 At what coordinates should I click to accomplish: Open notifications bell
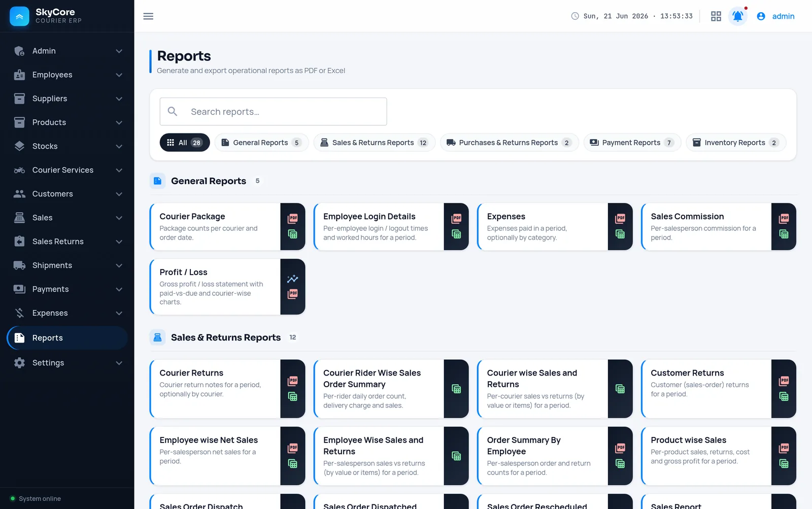[737, 16]
